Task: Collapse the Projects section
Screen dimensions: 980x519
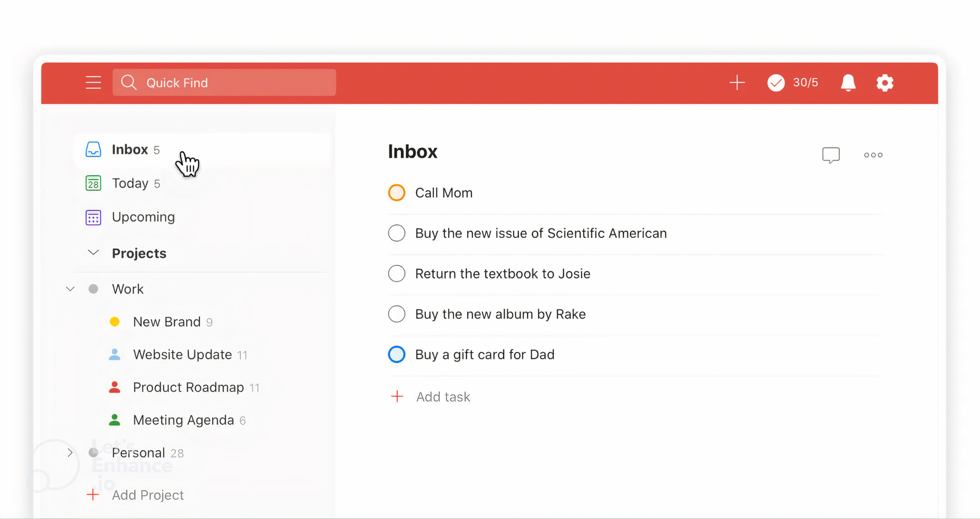Action: [x=94, y=253]
